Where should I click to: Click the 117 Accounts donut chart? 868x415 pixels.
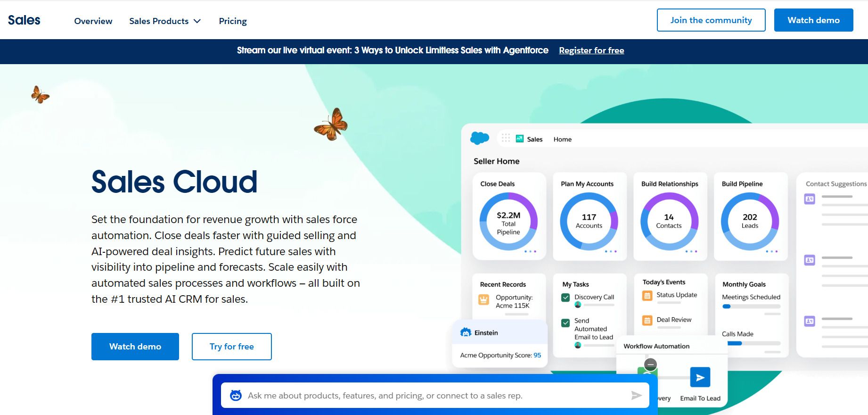coord(589,222)
